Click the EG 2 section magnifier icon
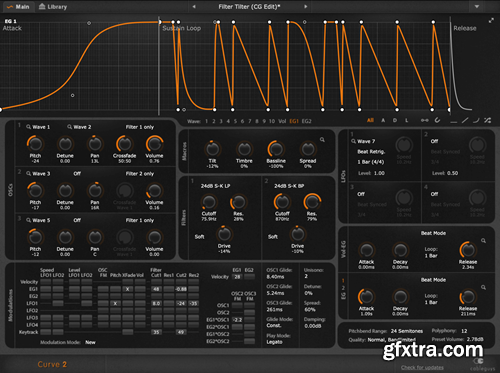Viewport: 500px width, 373px height. pos(483,287)
